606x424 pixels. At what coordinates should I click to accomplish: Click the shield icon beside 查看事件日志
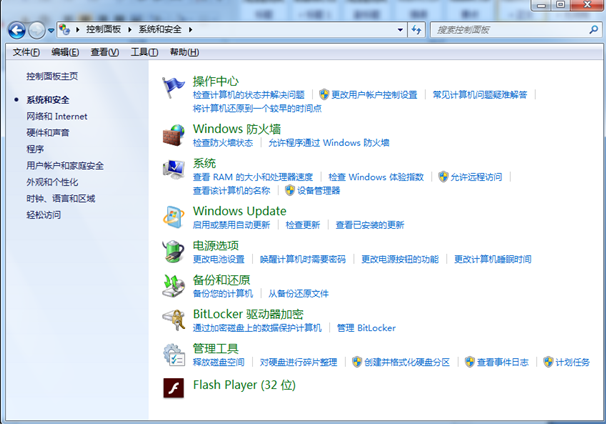[470, 362]
